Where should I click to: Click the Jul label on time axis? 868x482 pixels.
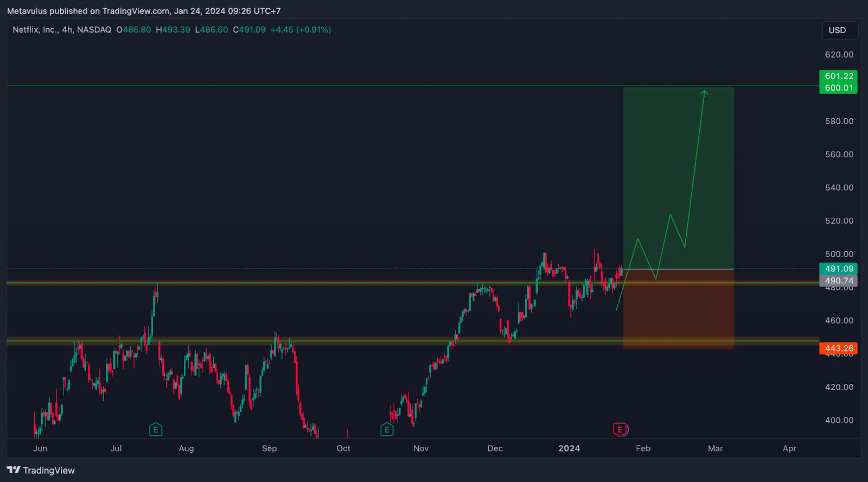[116, 448]
